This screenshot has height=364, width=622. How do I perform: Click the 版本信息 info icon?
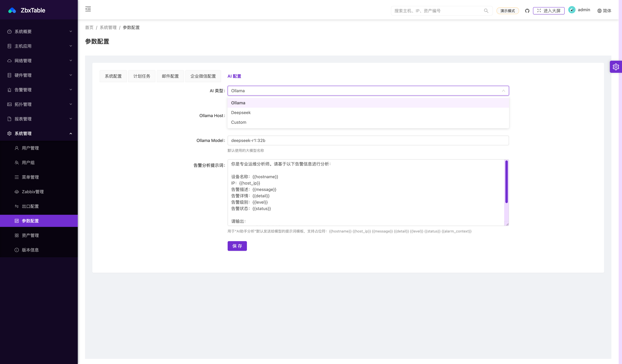point(17,250)
